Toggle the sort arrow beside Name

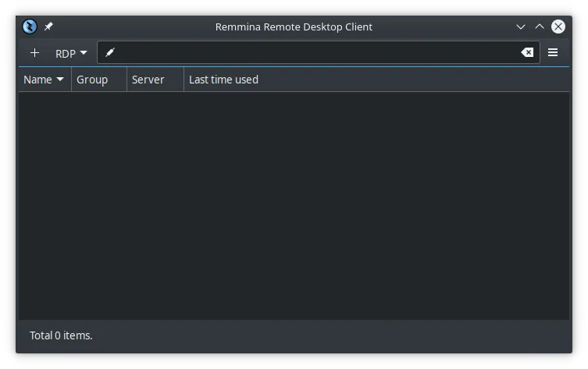(x=60, y=80)
